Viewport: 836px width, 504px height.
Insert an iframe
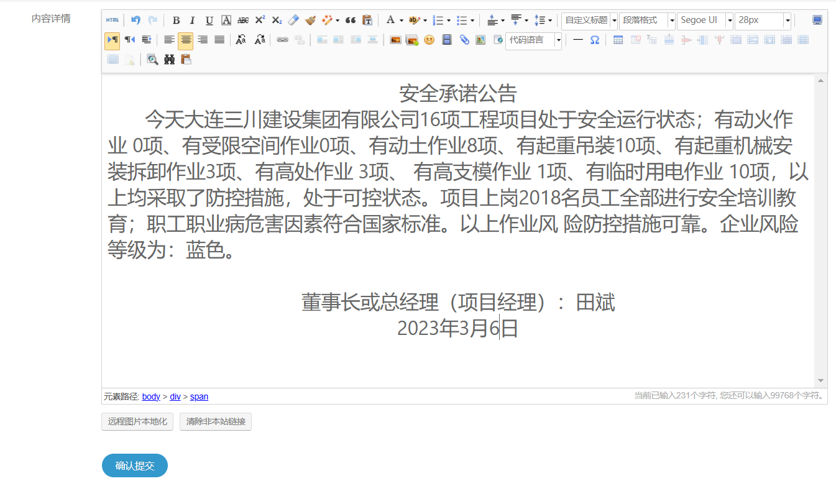(498, 40)
